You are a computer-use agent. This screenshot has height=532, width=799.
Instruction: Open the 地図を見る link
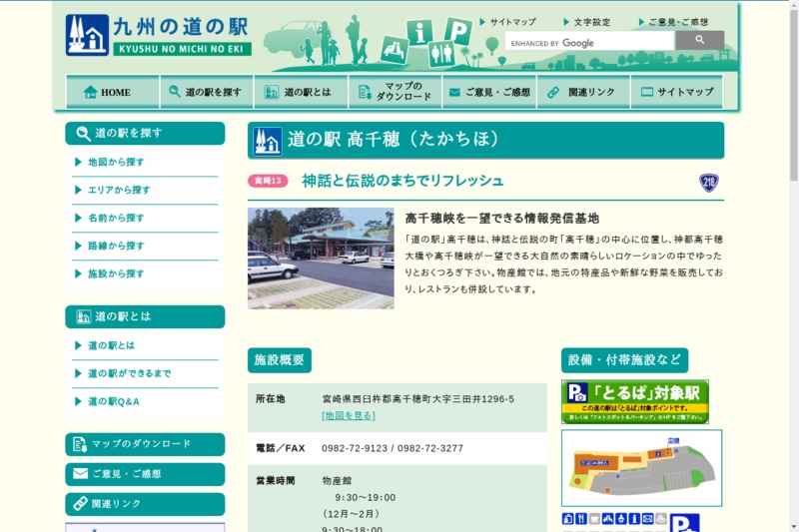(x=349, y=415)
